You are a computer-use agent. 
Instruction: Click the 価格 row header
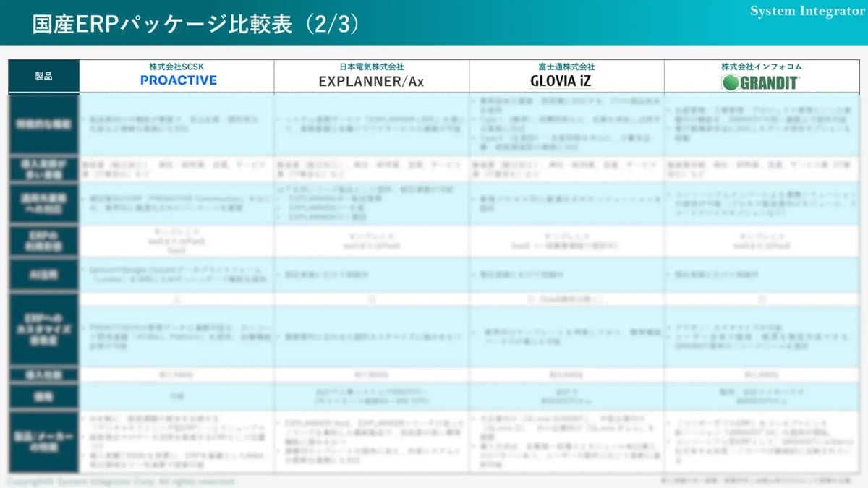[43, 397]
